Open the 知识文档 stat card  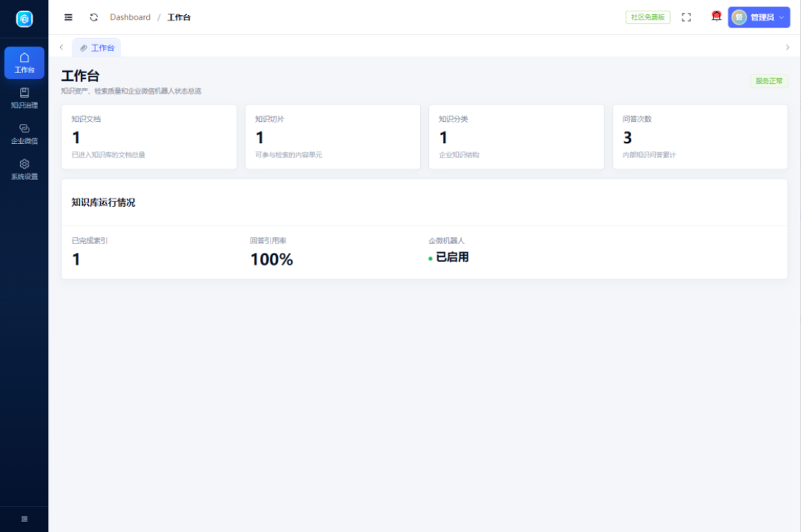pyautogui.click(x=149, y=137)
